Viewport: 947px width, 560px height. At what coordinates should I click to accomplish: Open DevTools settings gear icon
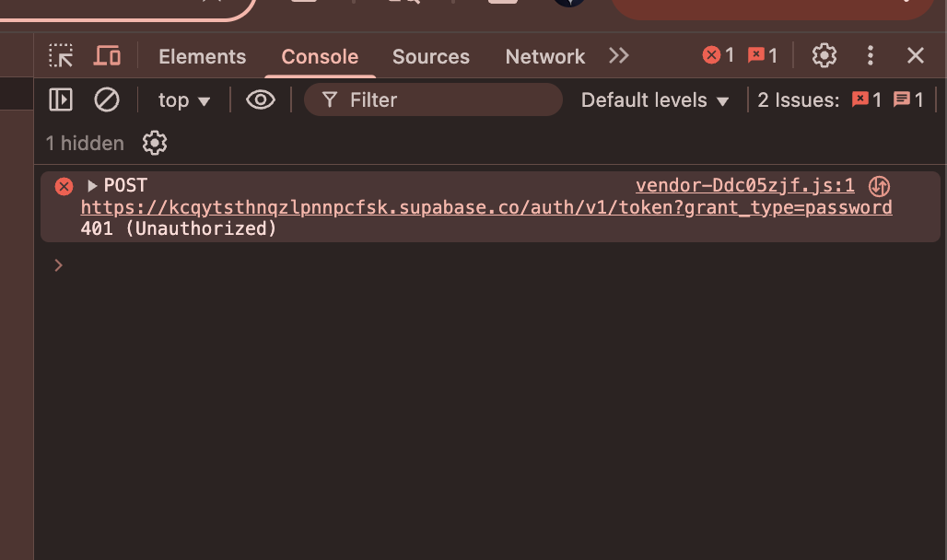point(824,55)
